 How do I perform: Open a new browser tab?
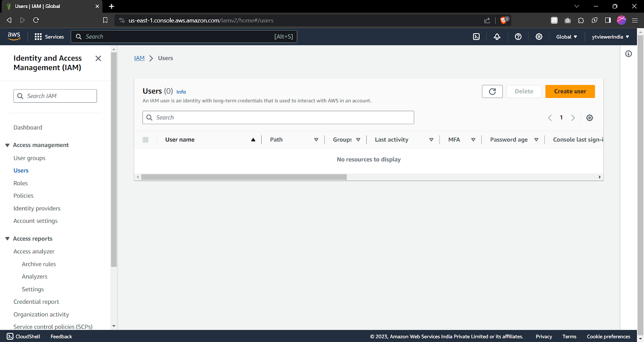coord(111,6)
